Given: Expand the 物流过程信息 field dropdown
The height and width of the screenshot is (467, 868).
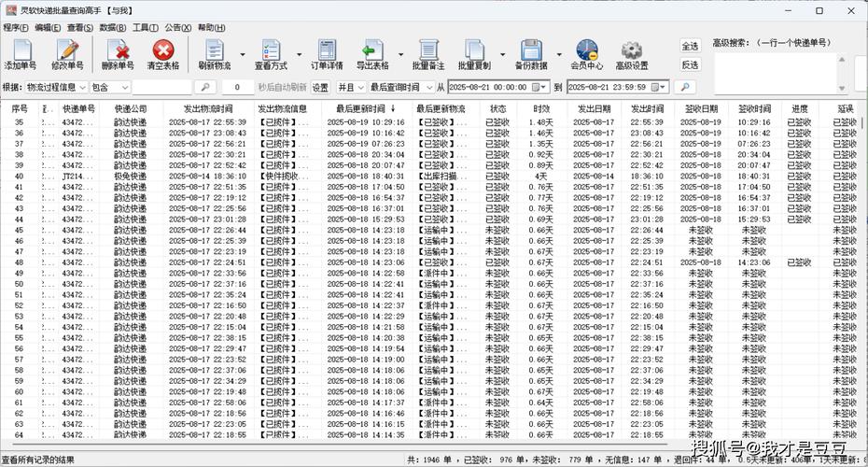Looking at the screenshot, I should [82, 87].
